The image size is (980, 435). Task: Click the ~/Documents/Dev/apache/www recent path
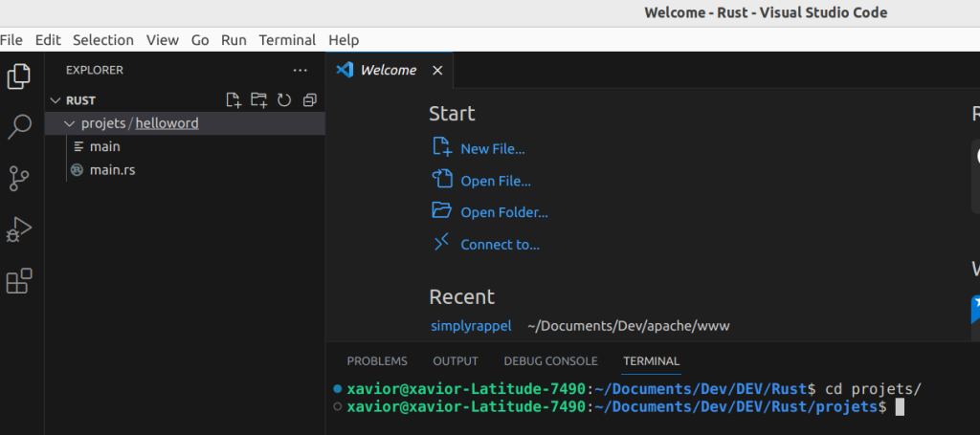(628, 326)
